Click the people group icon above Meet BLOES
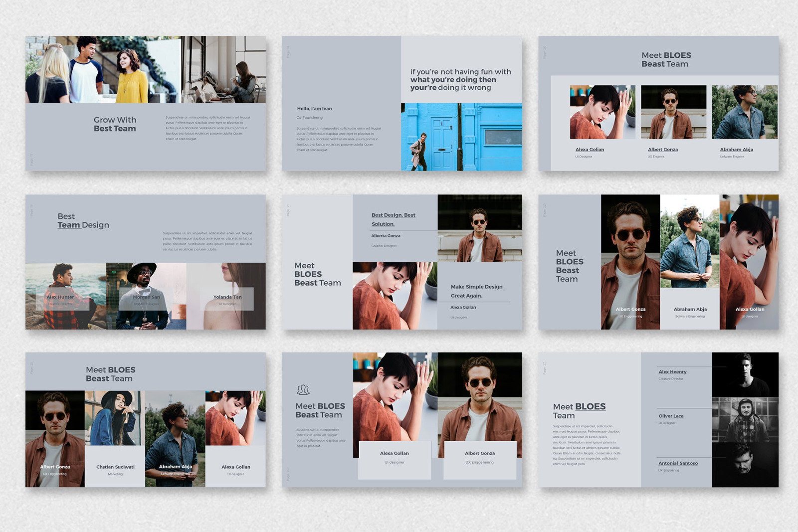 (x=303, y=389)
